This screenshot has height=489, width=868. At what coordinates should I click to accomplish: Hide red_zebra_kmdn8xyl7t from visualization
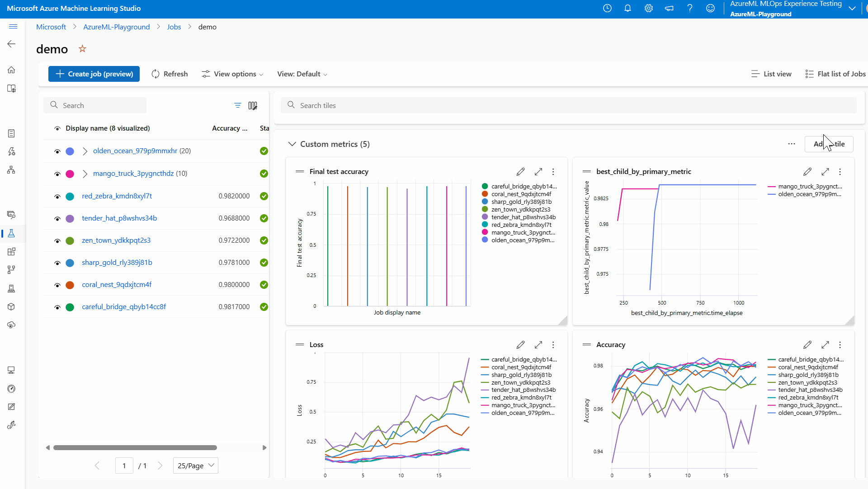click(57, 197)
